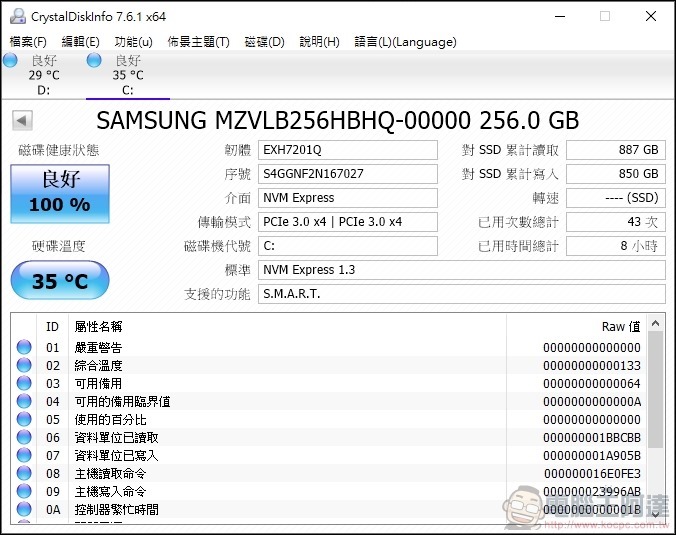Screen dimensions: 676x535
Task: Open the 說明(H) menu
Action: tap(319, 42)
